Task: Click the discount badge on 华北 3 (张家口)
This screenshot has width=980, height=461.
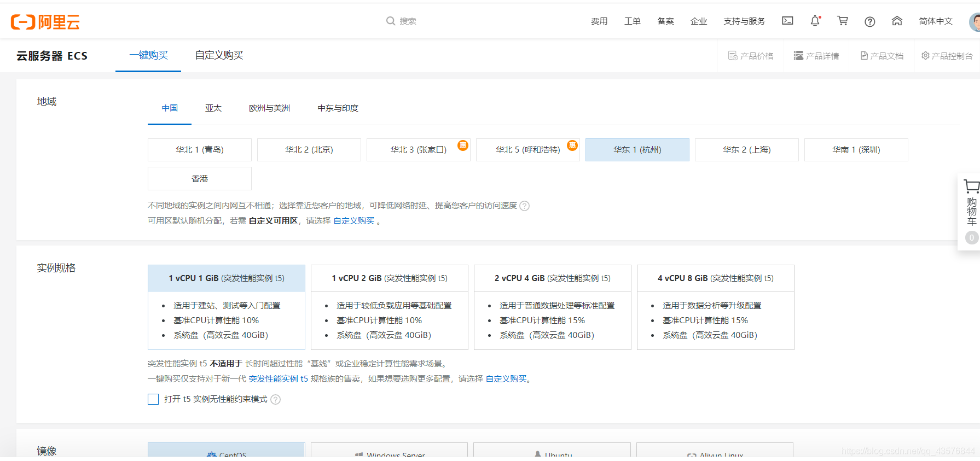Action: pyautogui.click(x=463, y=145)
